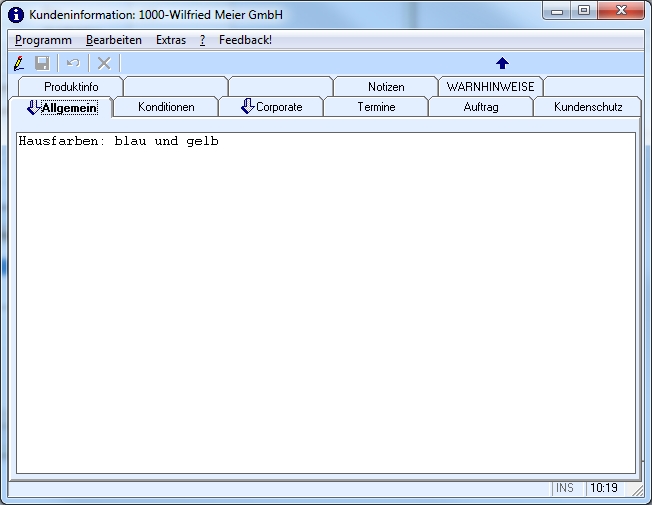Select the Konditionen tab
This screenshot has width=652, height=505.
pyautogui.click(x=166, y=107)
